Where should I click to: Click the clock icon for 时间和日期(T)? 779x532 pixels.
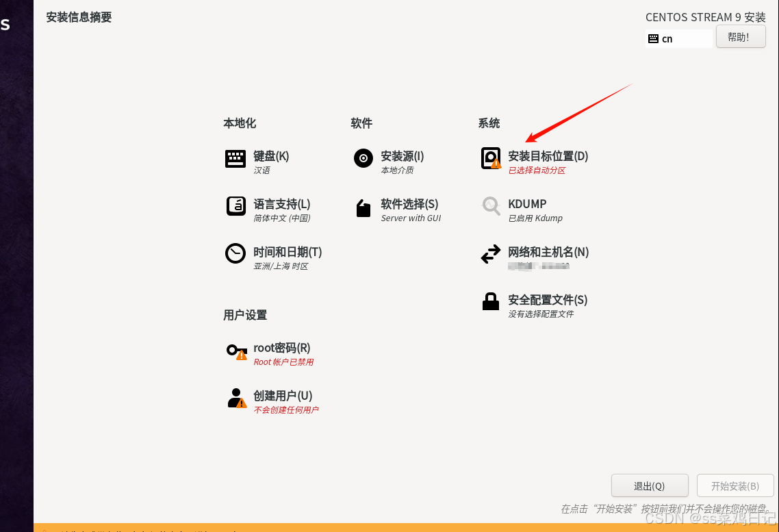tap(235, 253)
